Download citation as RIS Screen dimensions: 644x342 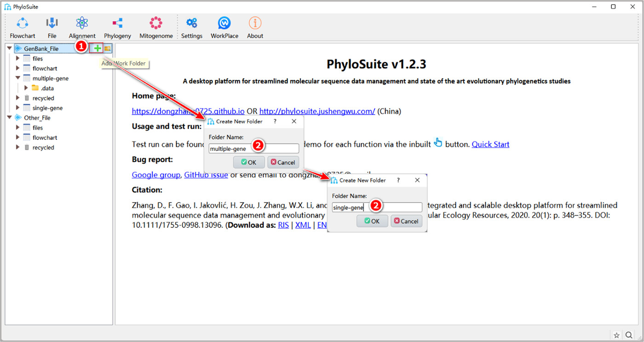(x=283, y=225)
